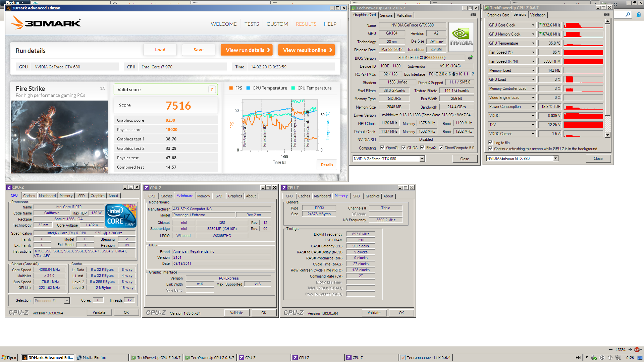This screenshot has width=644, height=362.
Task: Switch to the TESTS tab in 3DMark
Action: (x=252, y=24)
